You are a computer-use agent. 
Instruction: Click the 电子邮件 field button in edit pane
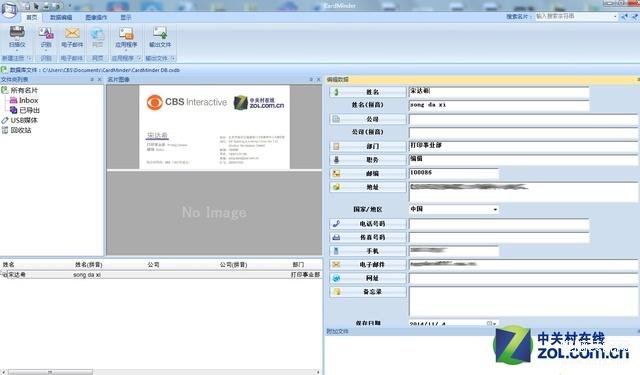pos(368,264)
